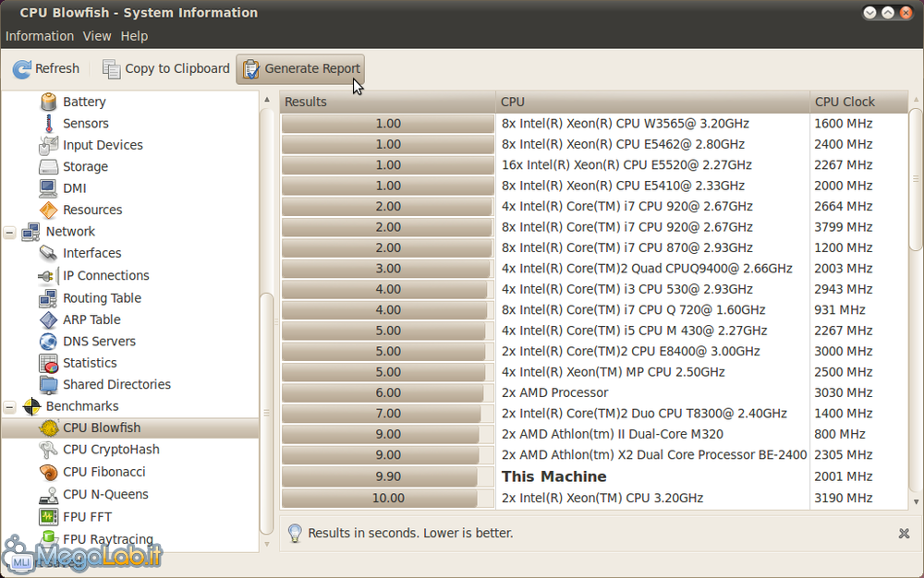Select the CPU Blowfish fish icon
924x578 pixels.
point(48,427)
